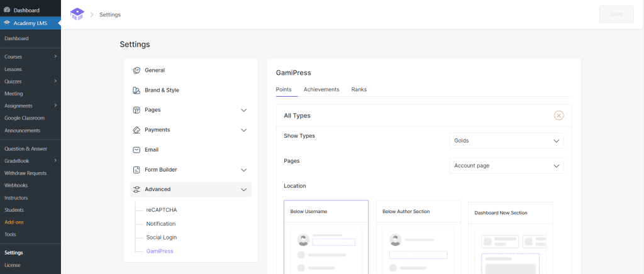This screenshot has height=274, width=644.
Task: Click the Email envelope icon
Action: 136,150
